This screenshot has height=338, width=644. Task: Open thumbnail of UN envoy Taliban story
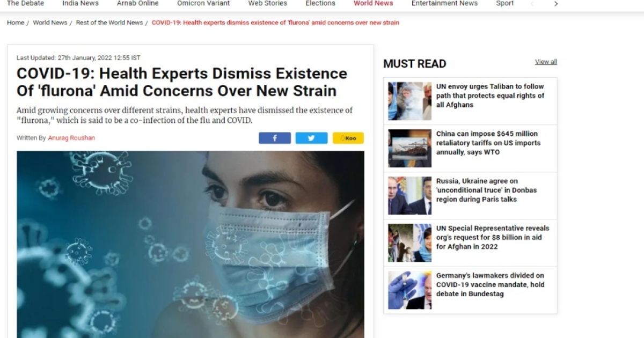[x=409, y=101]
